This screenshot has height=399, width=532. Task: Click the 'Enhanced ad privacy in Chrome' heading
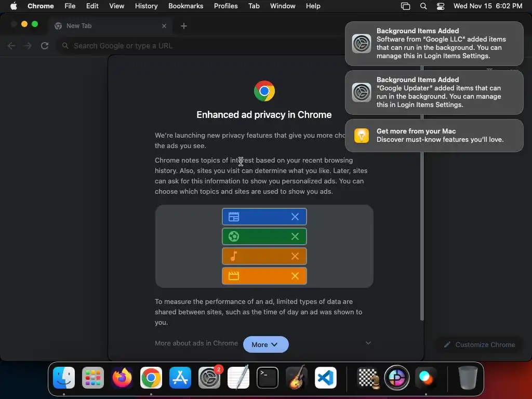pyautogui.click(x=264, y=115)
